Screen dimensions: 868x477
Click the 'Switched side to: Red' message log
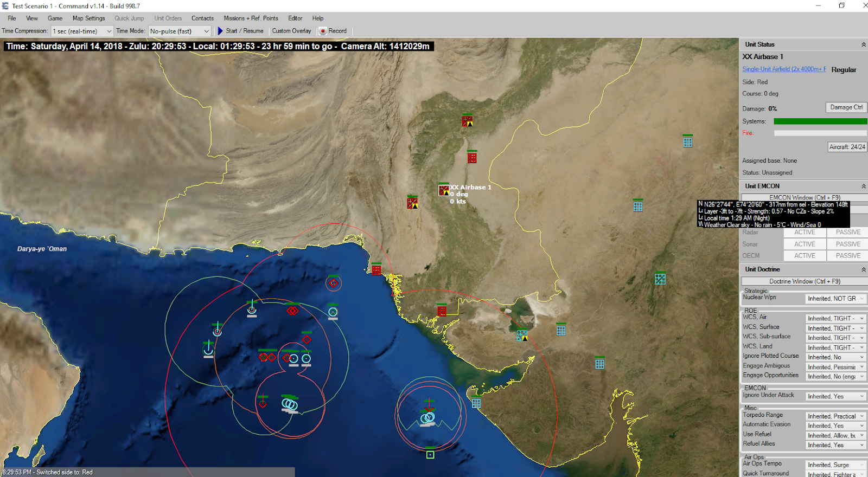pos(48,472)
